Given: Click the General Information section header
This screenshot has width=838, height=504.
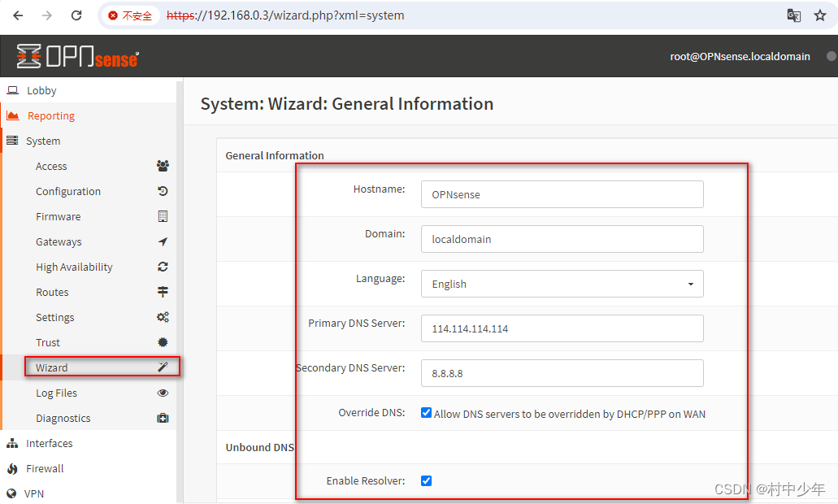Looking at the screenshot, I should (275, 155).
